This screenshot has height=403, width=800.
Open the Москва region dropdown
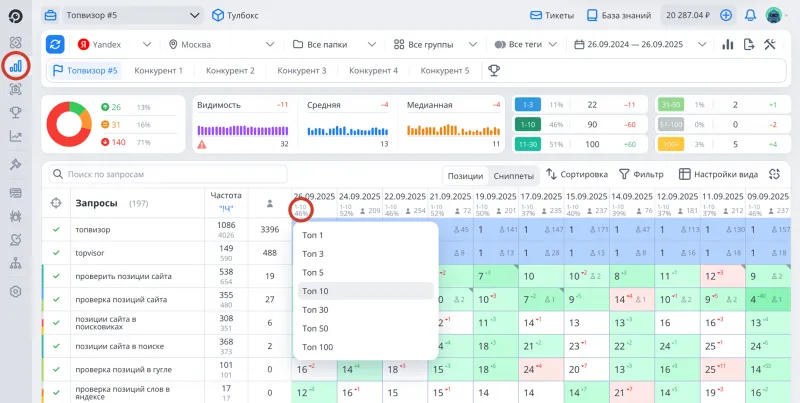[x=220, y=45]
